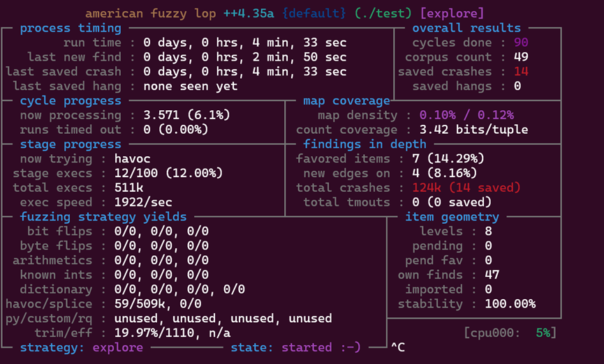
Task: Click the 'imported' row label
Action: pyautogui.click(x=434, y=290)
